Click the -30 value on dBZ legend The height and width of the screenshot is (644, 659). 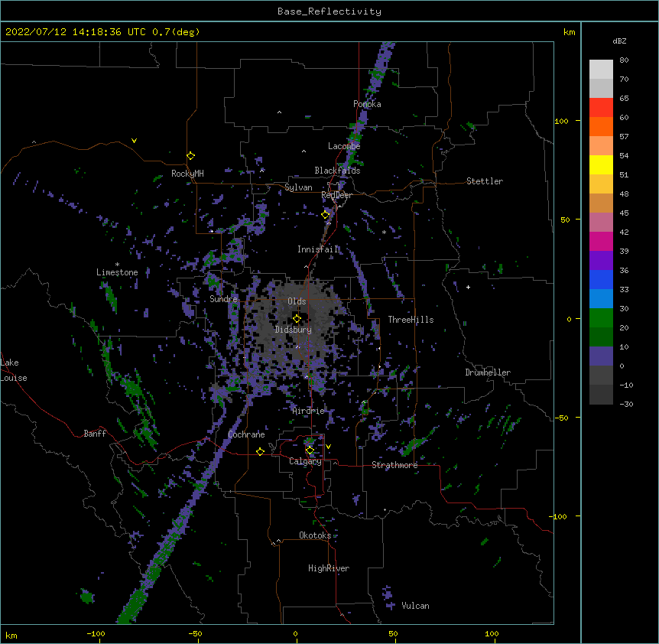(x=626, y=405)
